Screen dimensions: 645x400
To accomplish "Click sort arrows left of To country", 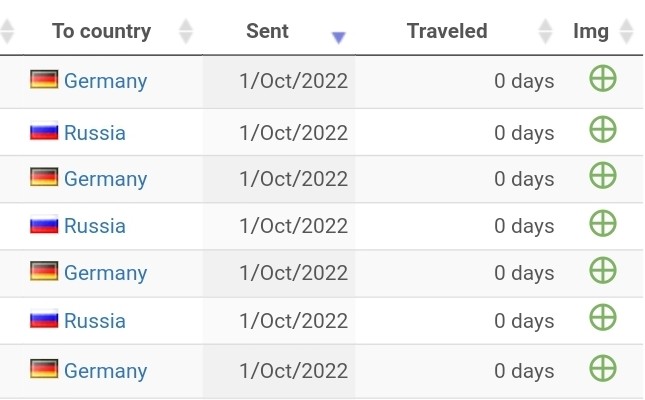I will tap(7, 31).
